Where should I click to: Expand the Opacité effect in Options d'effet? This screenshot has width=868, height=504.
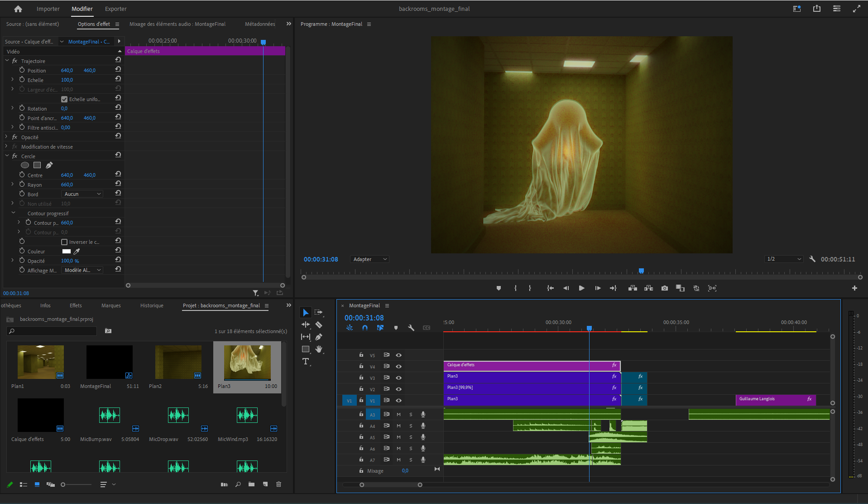(6, 137)
